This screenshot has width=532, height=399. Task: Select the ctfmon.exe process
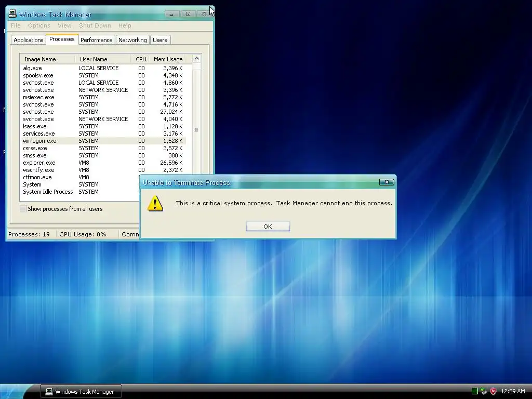click(80, 178)
